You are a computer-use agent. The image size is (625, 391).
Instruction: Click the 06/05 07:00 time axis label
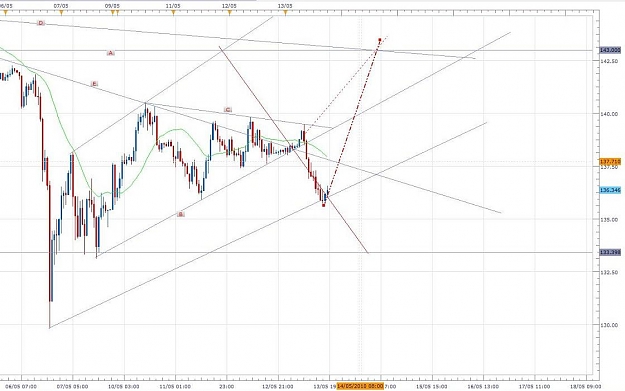pos(22,386)
